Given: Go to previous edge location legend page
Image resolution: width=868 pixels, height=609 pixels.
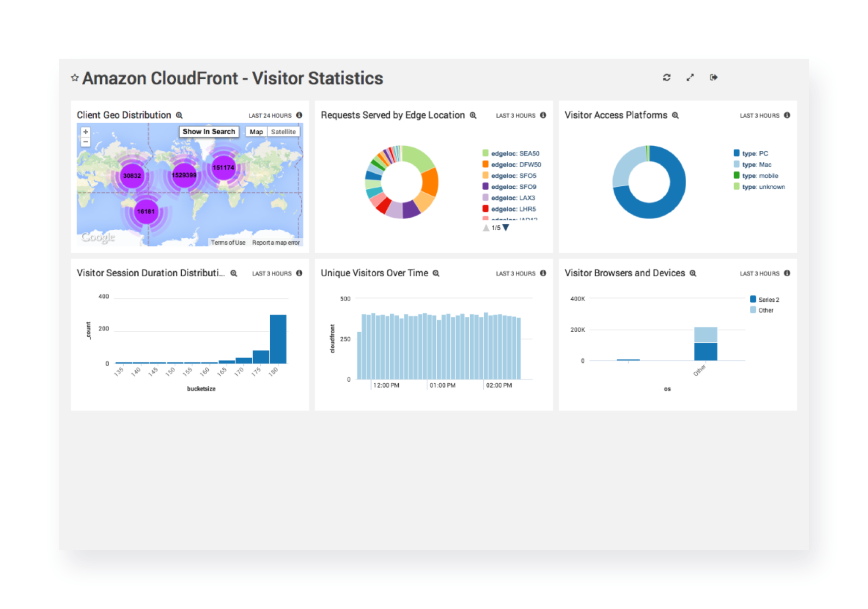Looking at the screenshot, I should coord(486,228).
